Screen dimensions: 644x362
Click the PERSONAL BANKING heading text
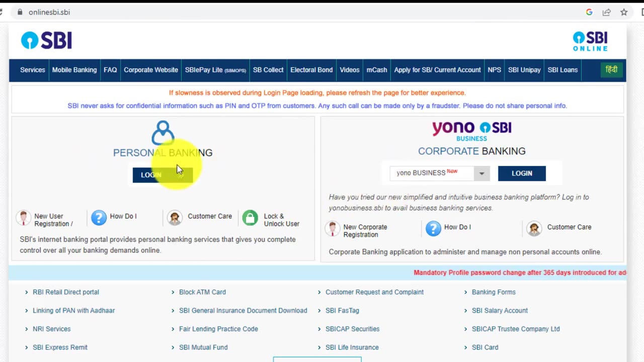coord(163,153)
